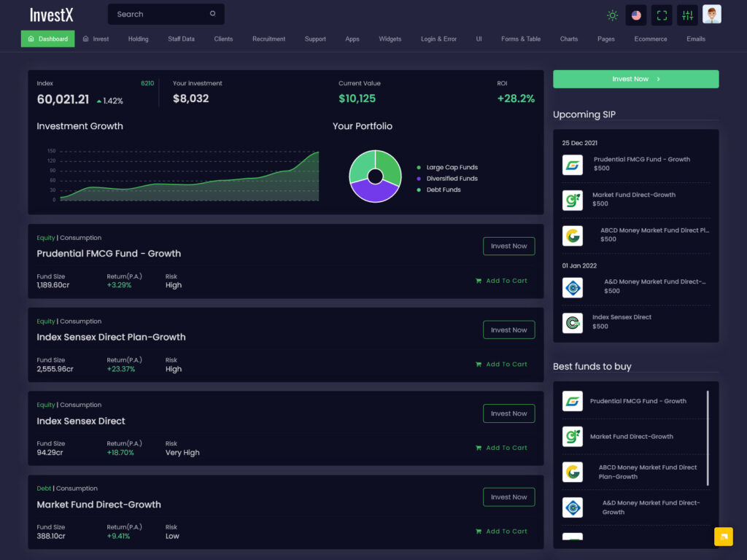
Task: Open the Staff Data menu
Action: [x=181, y=39]
